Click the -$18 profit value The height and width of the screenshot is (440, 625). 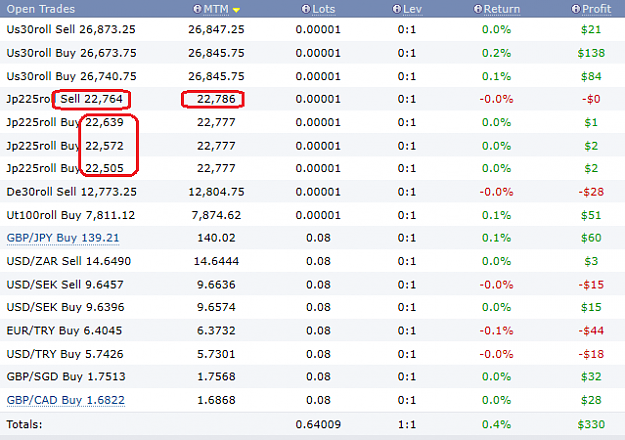[x=591, y=354]
